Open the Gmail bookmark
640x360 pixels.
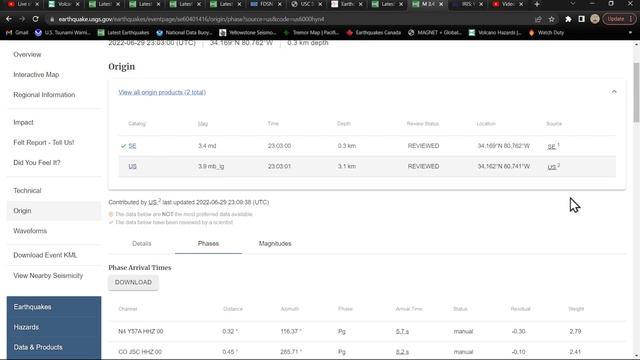(17, 33)
